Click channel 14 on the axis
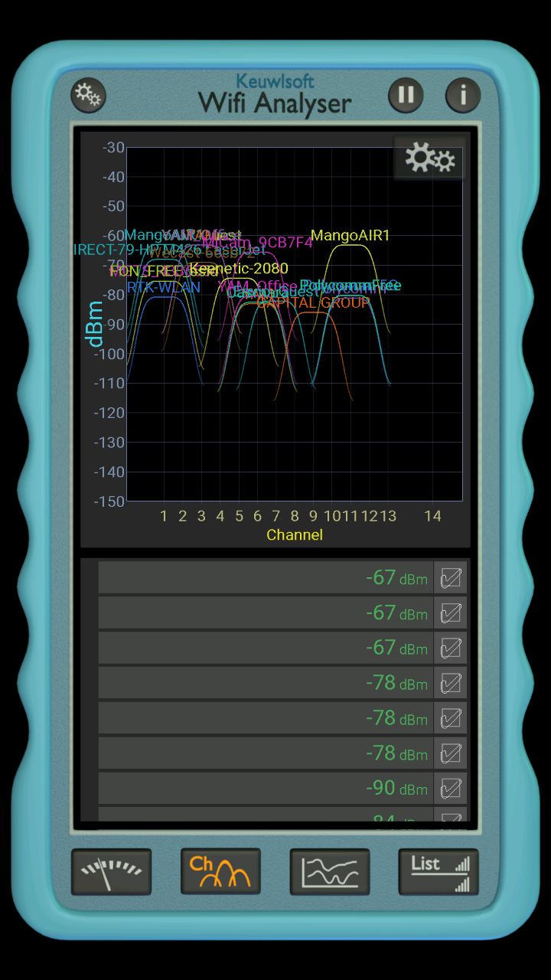551x980 pixels. click(x=433, y=516)
